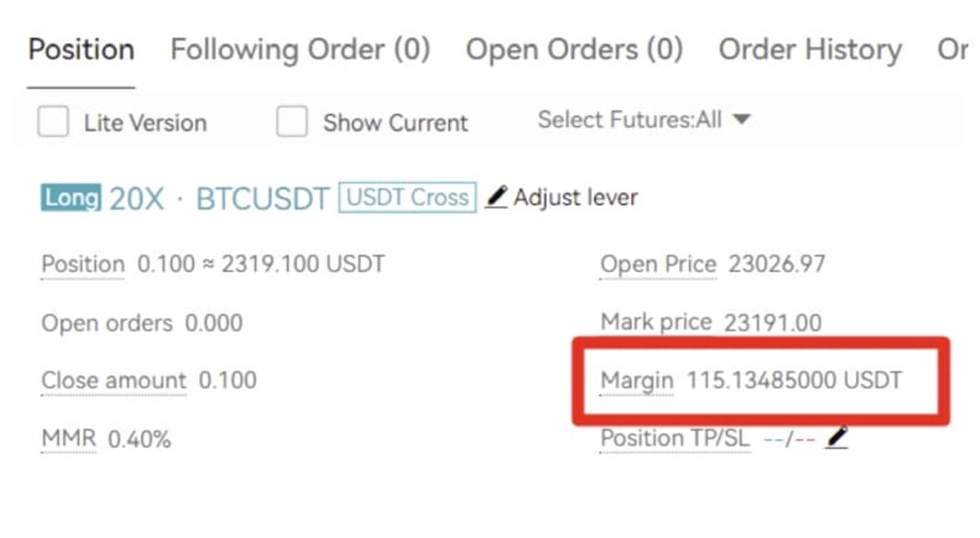Click the BTCUSDT pair name
The image size is (980, 538).
[262, 198]
